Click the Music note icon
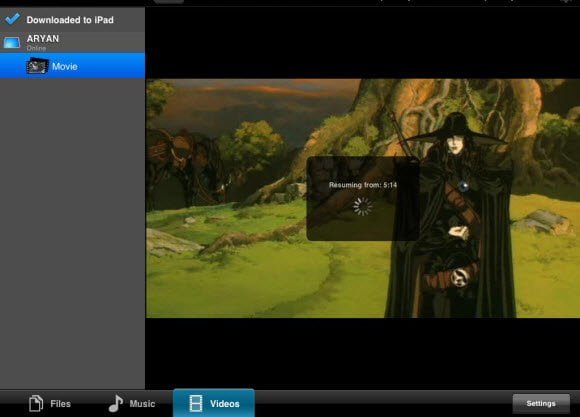The image size is (580, 417). [x=115, y=403]
